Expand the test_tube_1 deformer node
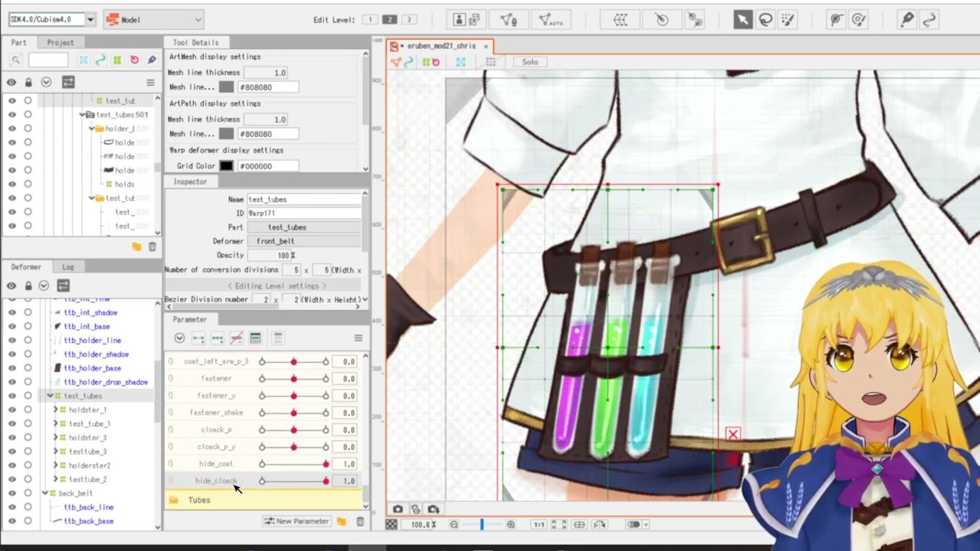 pos(55,423)
